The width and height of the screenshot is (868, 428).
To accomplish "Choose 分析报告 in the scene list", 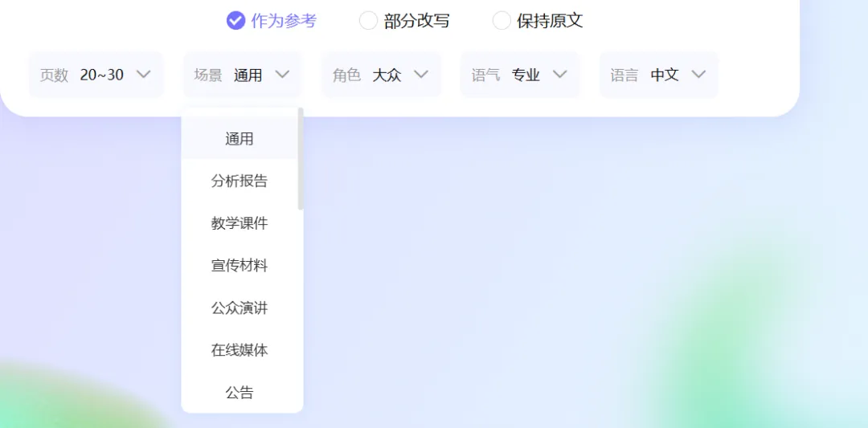I will pos(240,181).
